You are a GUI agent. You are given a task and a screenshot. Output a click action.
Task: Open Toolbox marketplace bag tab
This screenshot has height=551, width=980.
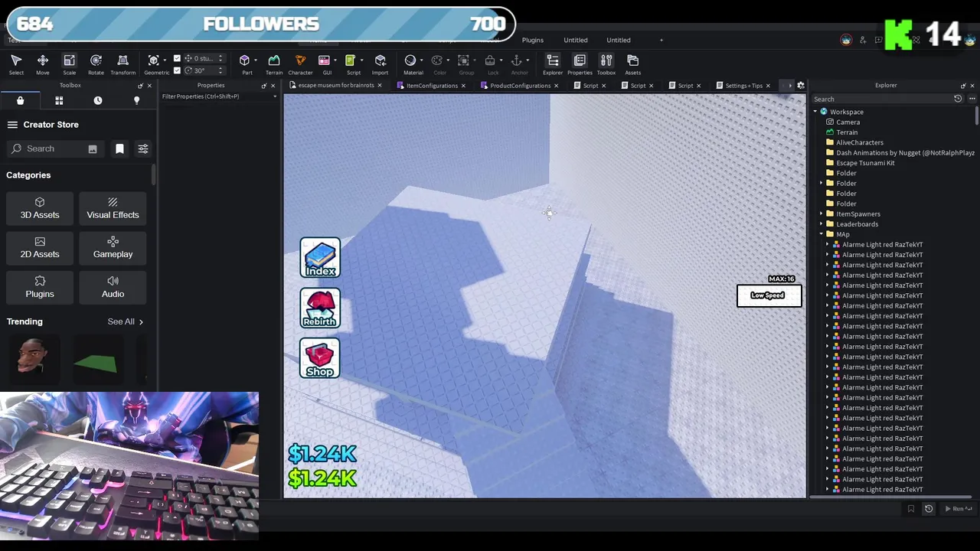(x=21, y=100)
